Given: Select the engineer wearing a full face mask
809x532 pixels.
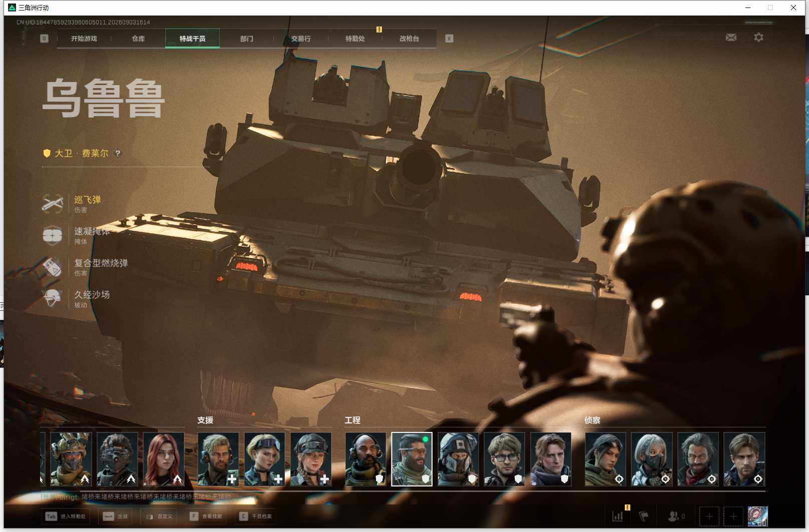Looking at the screenshot, I should click(x=458, y=459).
